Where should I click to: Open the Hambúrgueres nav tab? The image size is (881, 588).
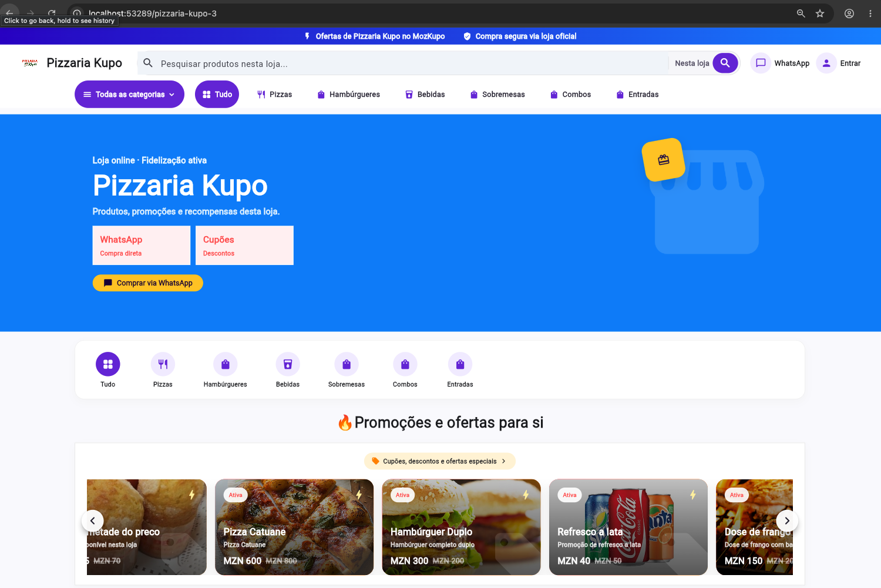(x=349, y=95)
